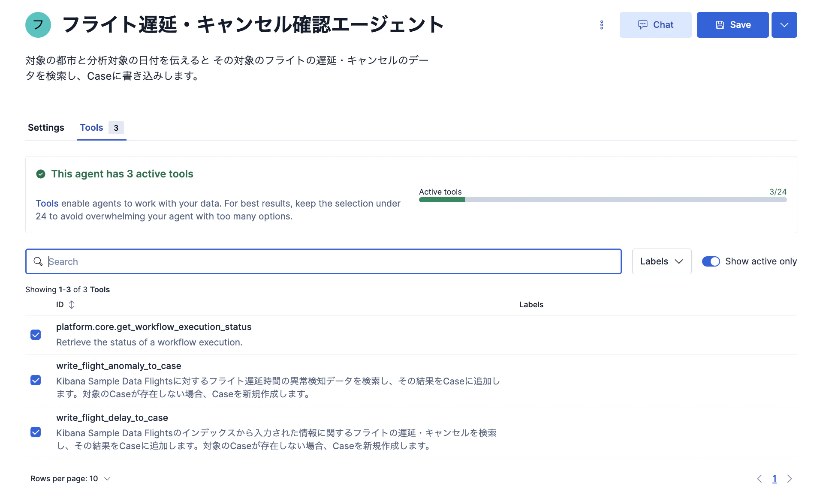Click the 'Showing 1-3 of 3 Tools' text
The image size is (814, 504).
(67, 290)
